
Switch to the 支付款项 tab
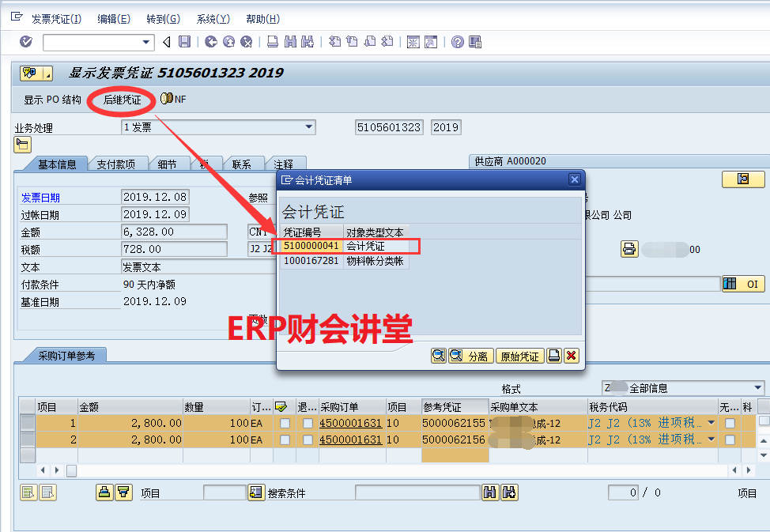point(116,164)
